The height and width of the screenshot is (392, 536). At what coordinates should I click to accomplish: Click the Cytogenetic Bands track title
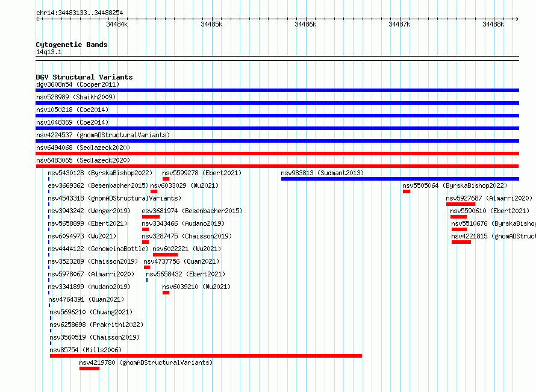pyautogui.click(x=72, y=45)
